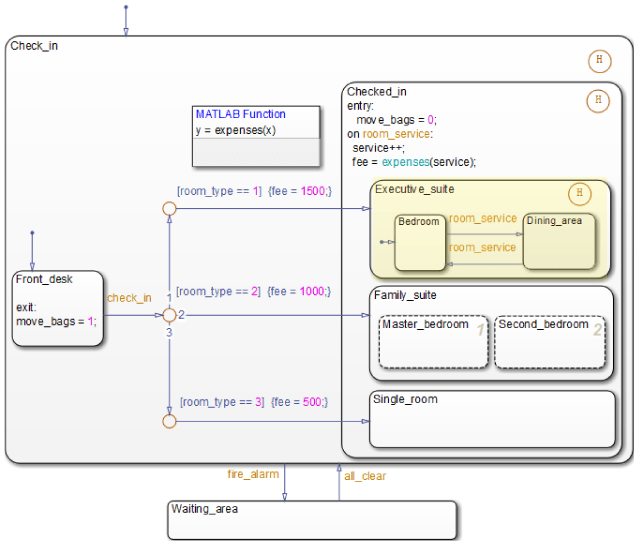Select the junction with room_type == 3 transition

click(x=169, y=421)
